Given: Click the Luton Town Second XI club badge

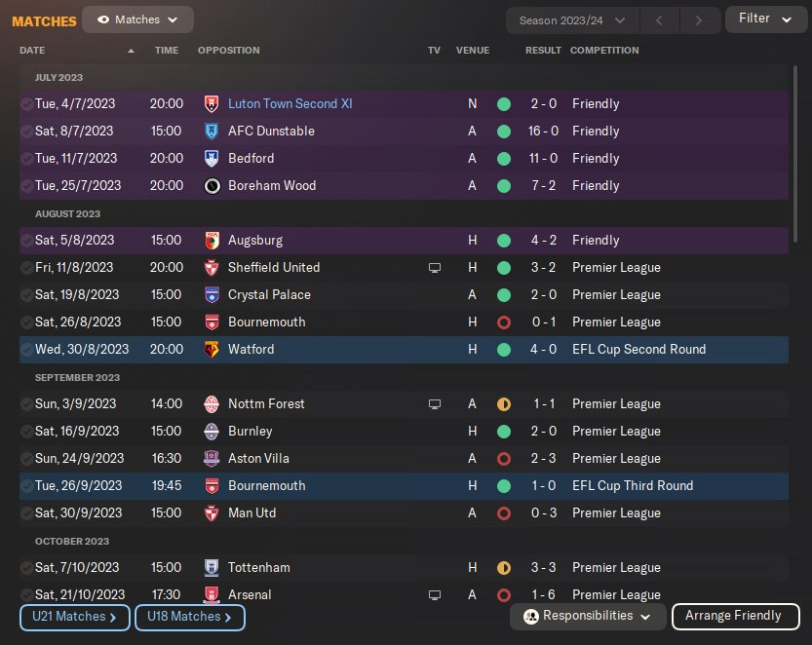Looking at the screenshot, I should pyautogui.click(x=212, y=103).
